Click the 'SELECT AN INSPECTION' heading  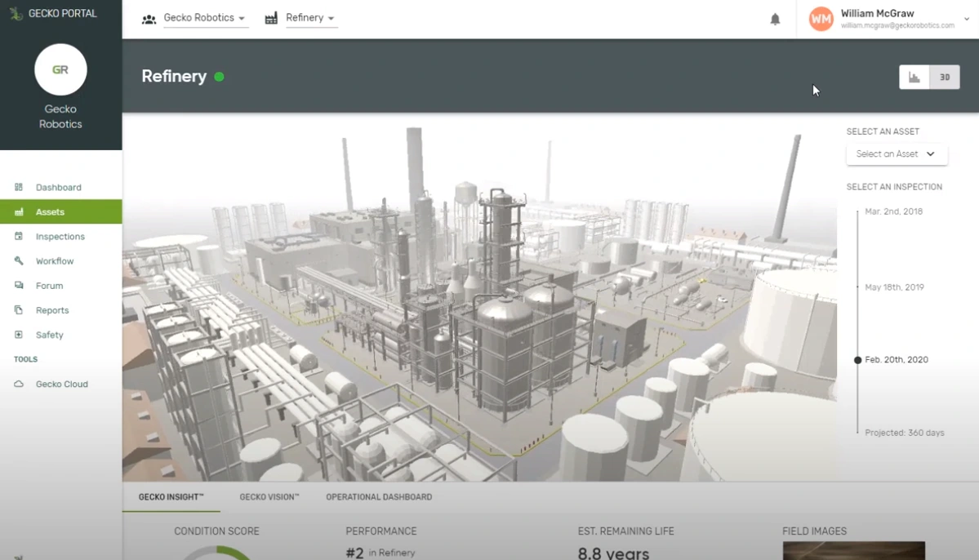[894, 187]
